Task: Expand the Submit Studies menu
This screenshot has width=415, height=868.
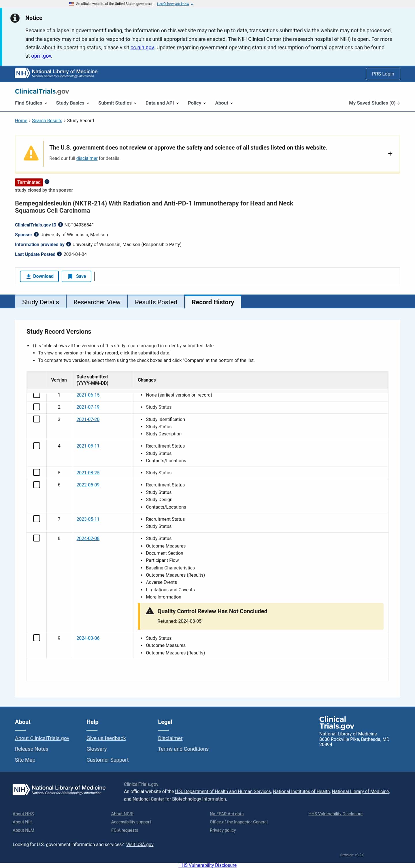Action: coord(117,103)
